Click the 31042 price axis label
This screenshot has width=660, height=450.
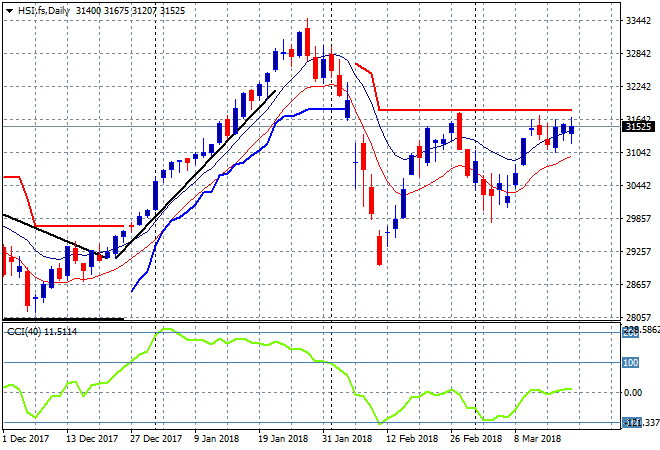point(638,153)
